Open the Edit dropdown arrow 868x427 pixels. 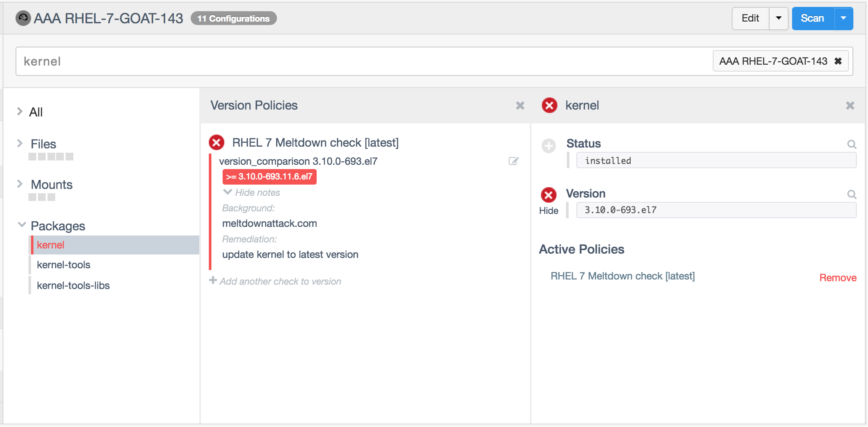coord(779,18)
